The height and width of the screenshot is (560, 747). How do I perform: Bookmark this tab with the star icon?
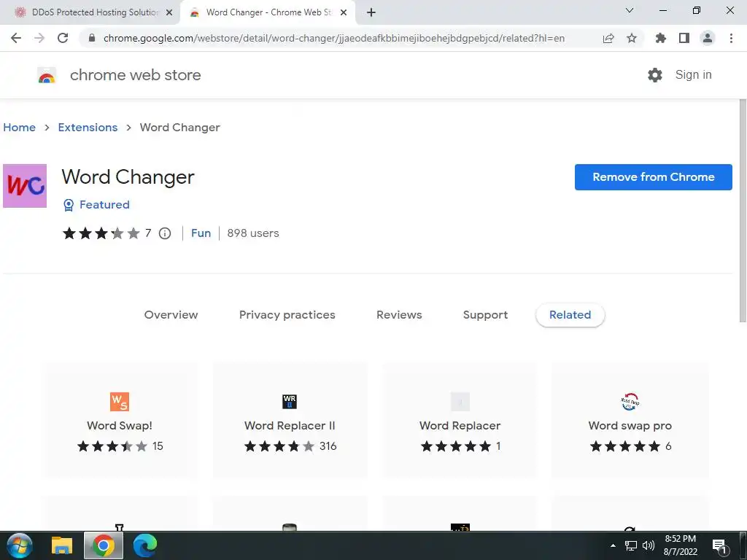click(632, 38)
